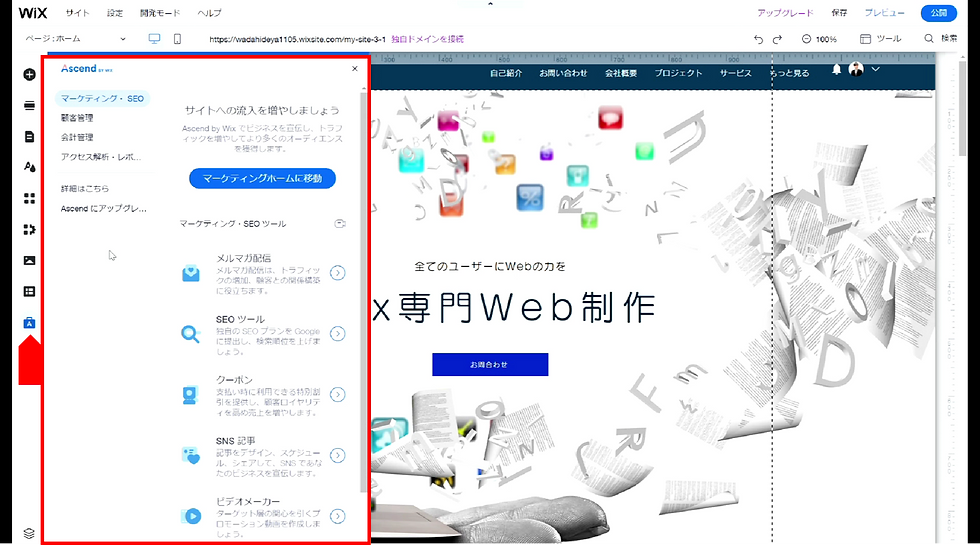
Task: Open the Content Manager table sidebar icon
Action: (x=29, y=291)
